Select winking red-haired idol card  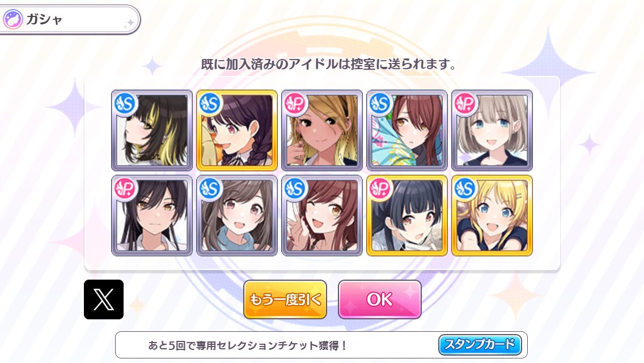click(322, 216)
